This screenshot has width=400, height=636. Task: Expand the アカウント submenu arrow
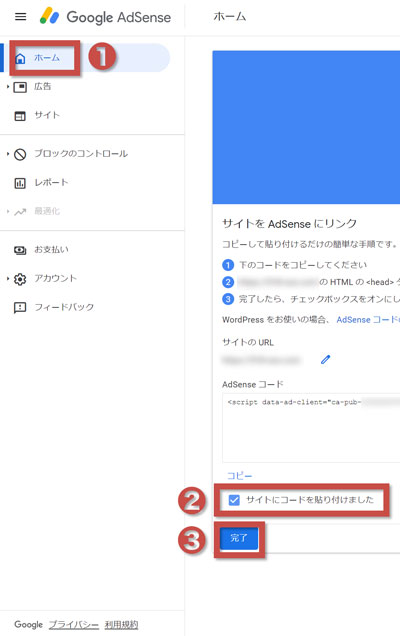point(8,279)
